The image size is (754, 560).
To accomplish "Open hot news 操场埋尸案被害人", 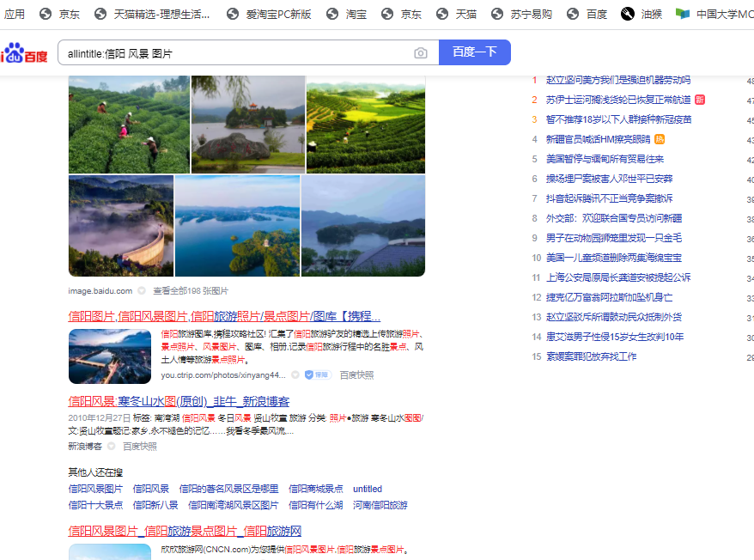I will tap(609, 179).
